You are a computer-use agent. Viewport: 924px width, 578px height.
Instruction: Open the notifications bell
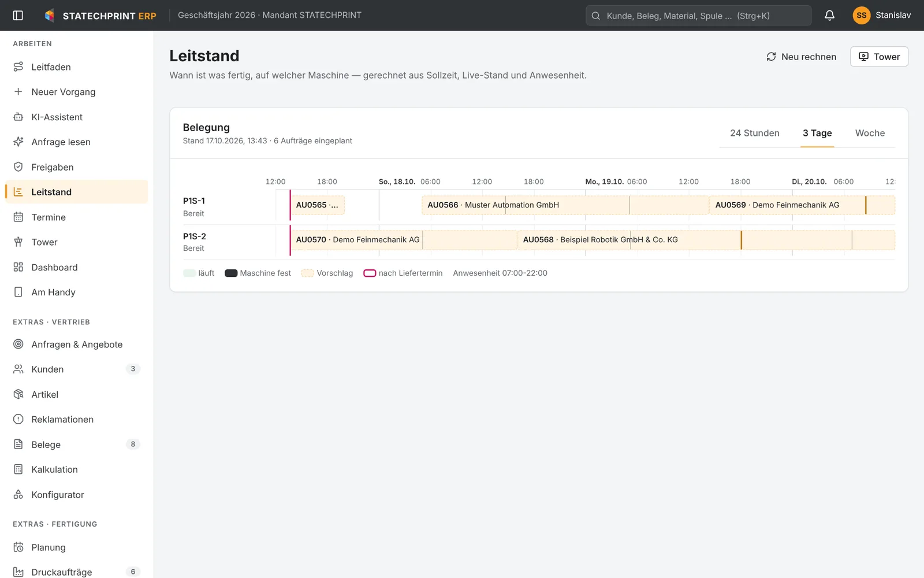click(829, 16)
